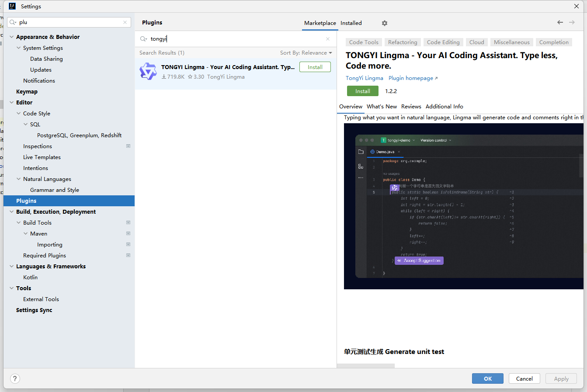Collapse Build, Execution, Deployment section

[x=12, y=212]
